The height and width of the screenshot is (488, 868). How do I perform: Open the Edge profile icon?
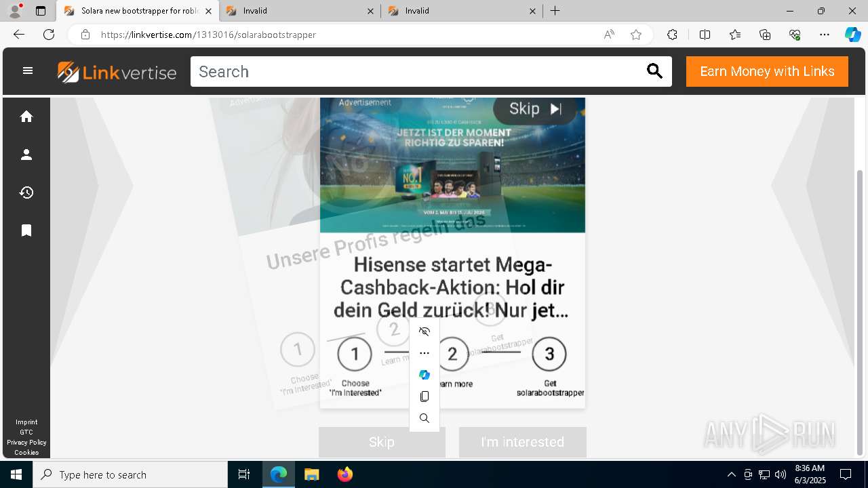14,11
